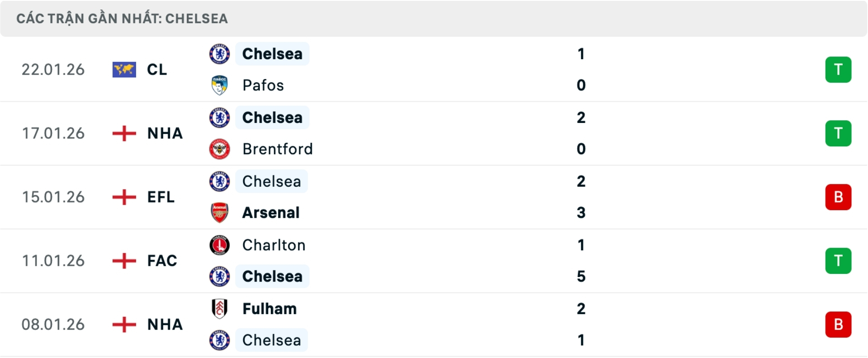Viewport: 868px width, 358px height.
Task: Click the date 22.01.26
Action: pyautogui.click(x=53, y=70)
